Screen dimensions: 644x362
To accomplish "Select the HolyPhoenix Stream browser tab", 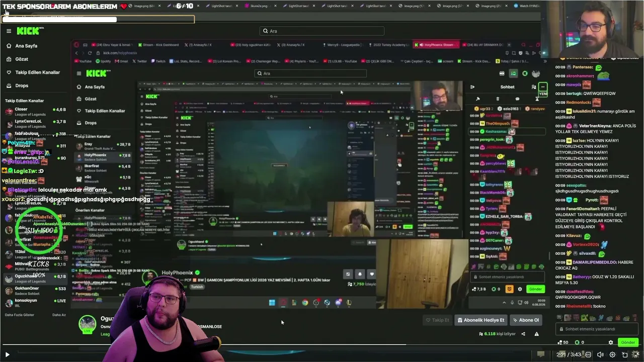I will 436,45.
